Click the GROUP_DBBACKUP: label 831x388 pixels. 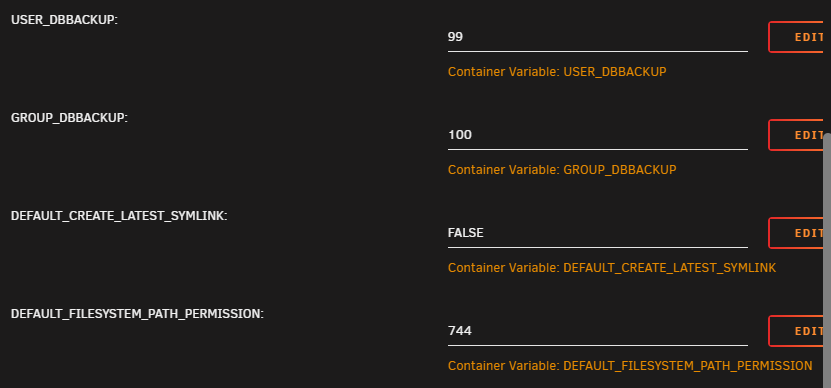point(69,118)
